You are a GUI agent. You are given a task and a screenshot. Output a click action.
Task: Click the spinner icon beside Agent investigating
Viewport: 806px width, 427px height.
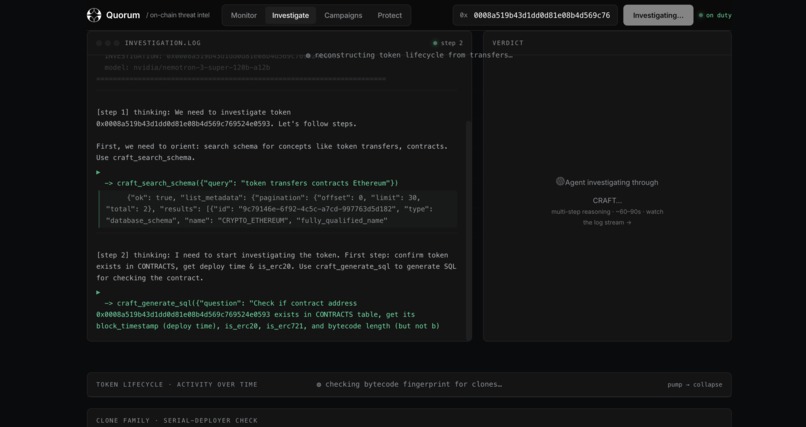coord(560,181)
